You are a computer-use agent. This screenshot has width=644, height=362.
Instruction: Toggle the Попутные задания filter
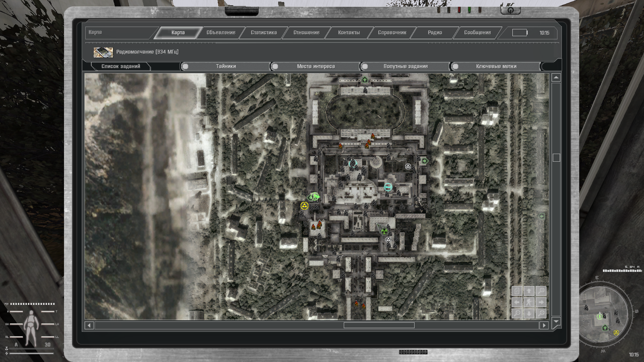[405, 66]
